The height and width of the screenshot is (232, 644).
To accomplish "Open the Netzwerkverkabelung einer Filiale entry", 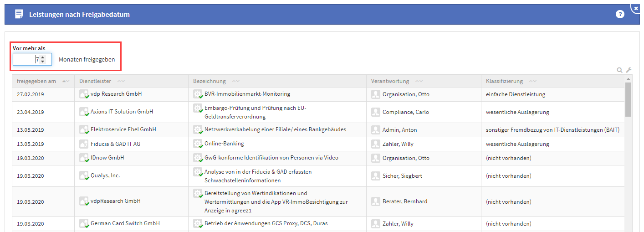I will coord(275,129).
